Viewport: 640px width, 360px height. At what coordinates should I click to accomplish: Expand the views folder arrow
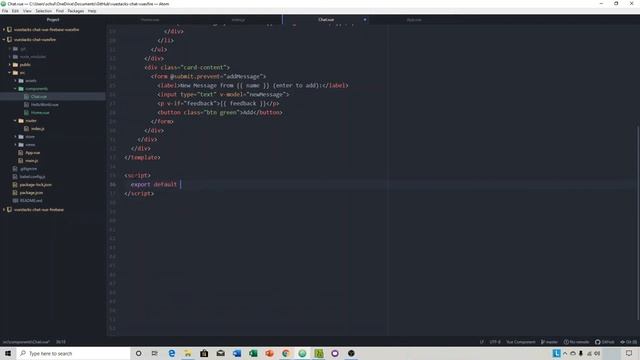tap(16, 144)
